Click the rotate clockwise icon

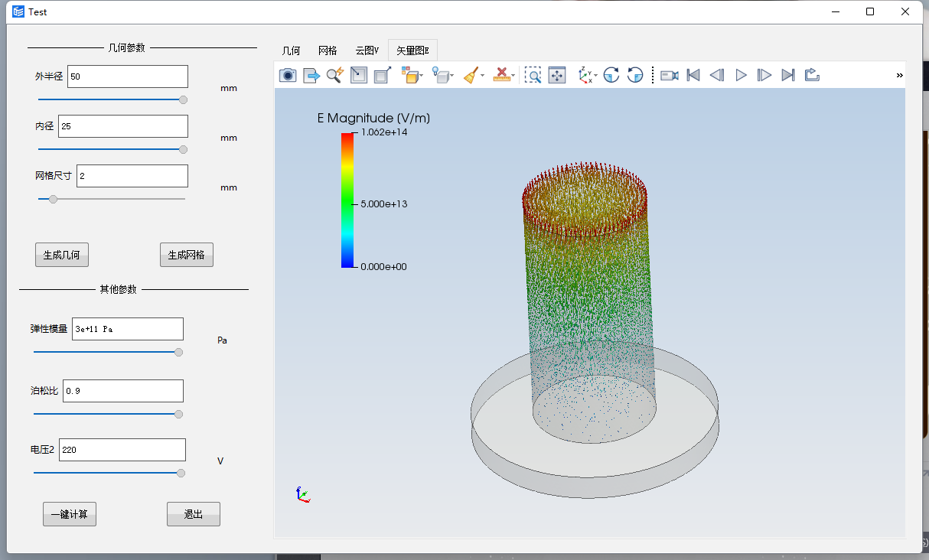pyautogui.click(x=611, y=75)
